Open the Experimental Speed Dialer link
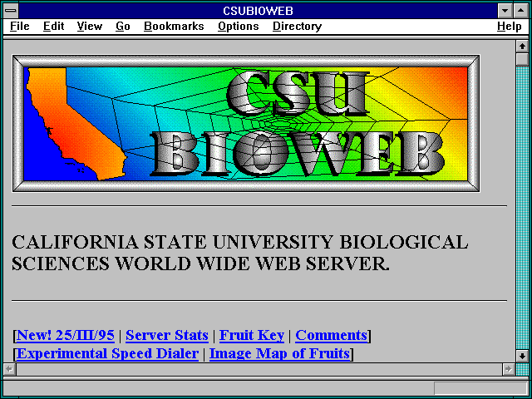This screenshot has height=399, width=532. pos(107,353)
